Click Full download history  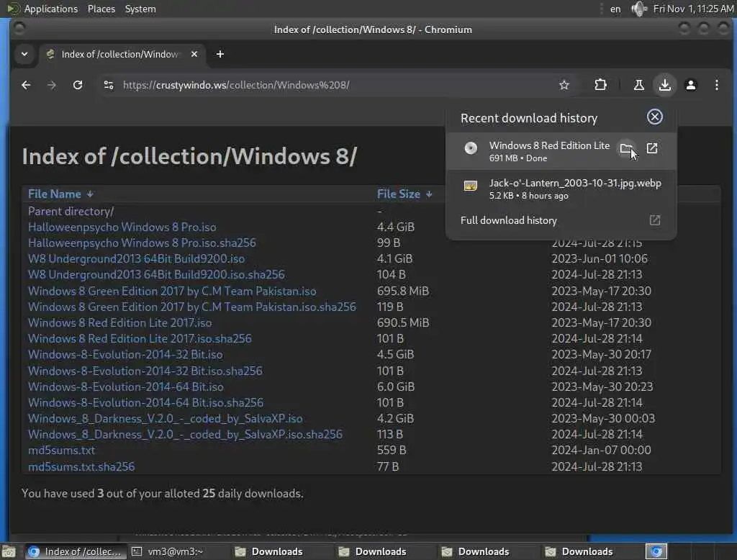tap(509, 220)
